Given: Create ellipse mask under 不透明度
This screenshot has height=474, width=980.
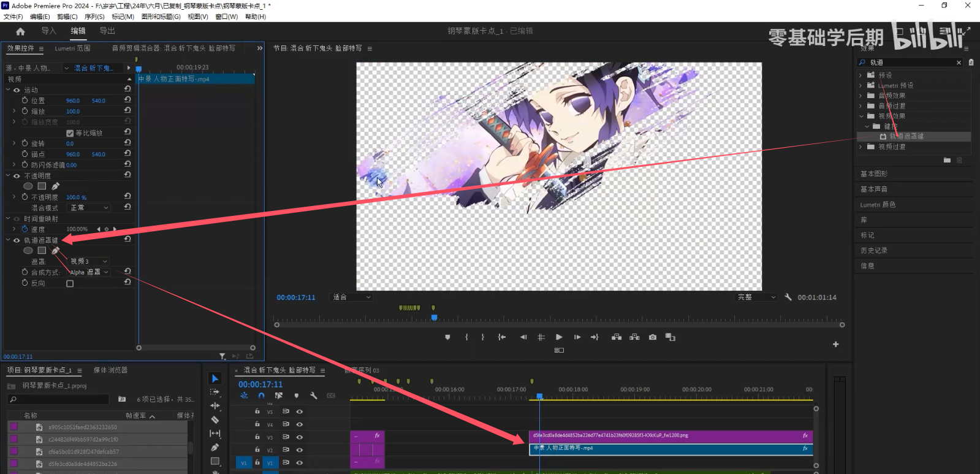Looking at the screenshot, I should pos(28,186).
